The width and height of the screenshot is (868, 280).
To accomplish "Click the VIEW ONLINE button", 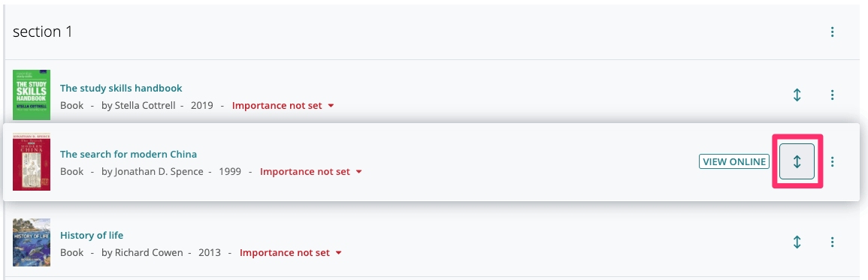I will coord(734,161).
